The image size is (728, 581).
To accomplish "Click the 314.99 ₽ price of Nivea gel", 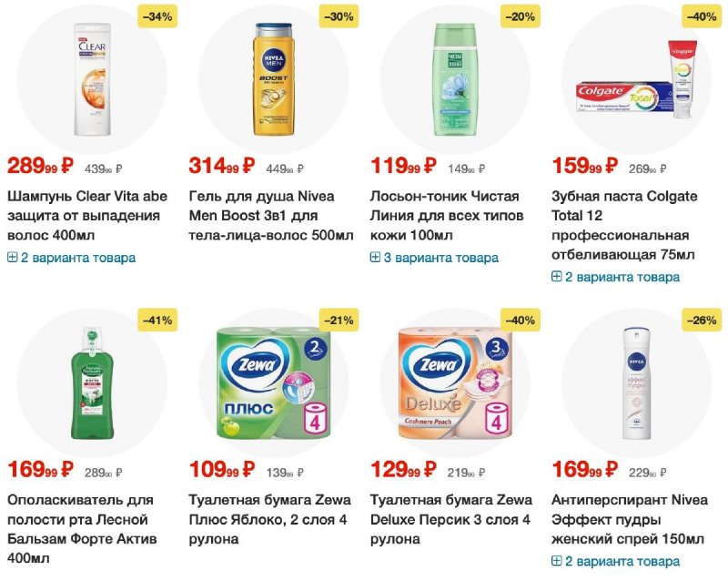I will tap(222, 166).
